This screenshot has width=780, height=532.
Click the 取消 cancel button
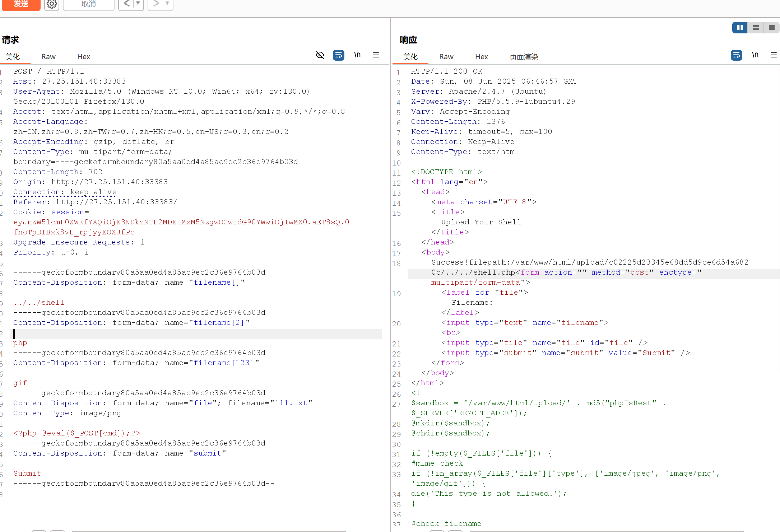pyautogui.click(x=89, y=4)
